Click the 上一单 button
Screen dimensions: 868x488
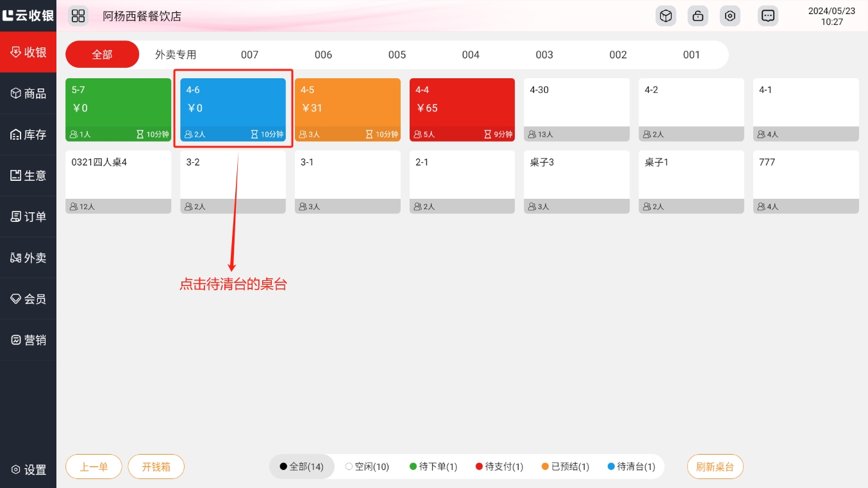click(x=94, y=467)
